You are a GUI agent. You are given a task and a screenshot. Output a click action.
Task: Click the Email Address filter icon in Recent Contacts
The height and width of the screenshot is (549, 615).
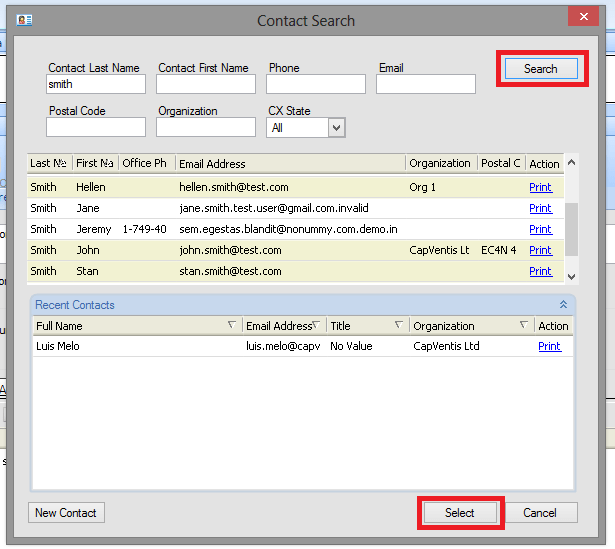tap(317, 325)
